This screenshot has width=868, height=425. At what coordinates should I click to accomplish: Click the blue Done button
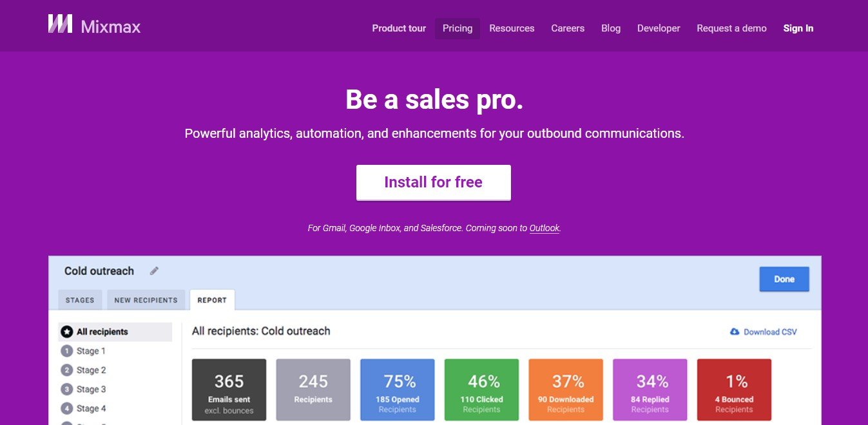[x=784, y=279]
